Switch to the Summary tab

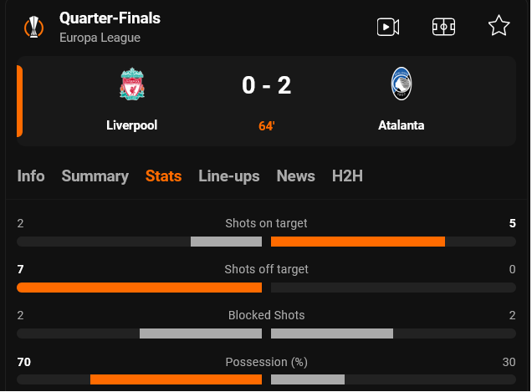coord(95,176)
